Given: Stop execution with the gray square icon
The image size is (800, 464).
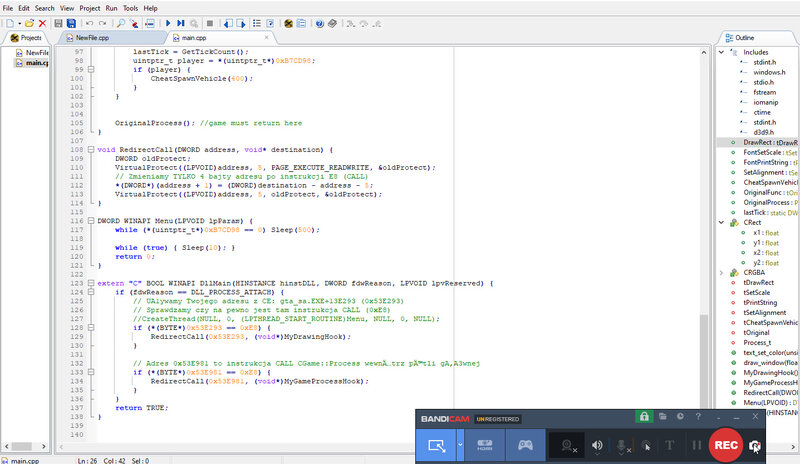Looking at the screenshot, I should tap(210, 23).
